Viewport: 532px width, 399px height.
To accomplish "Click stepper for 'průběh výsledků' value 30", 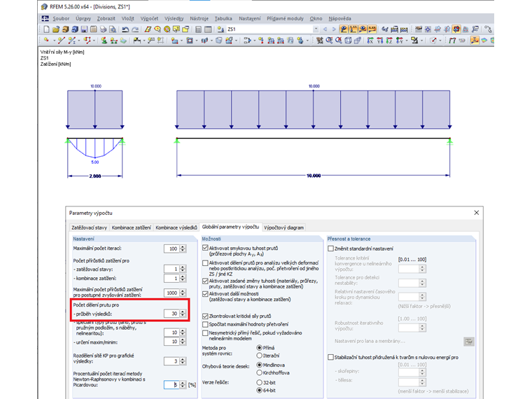I will pos(183,314).
